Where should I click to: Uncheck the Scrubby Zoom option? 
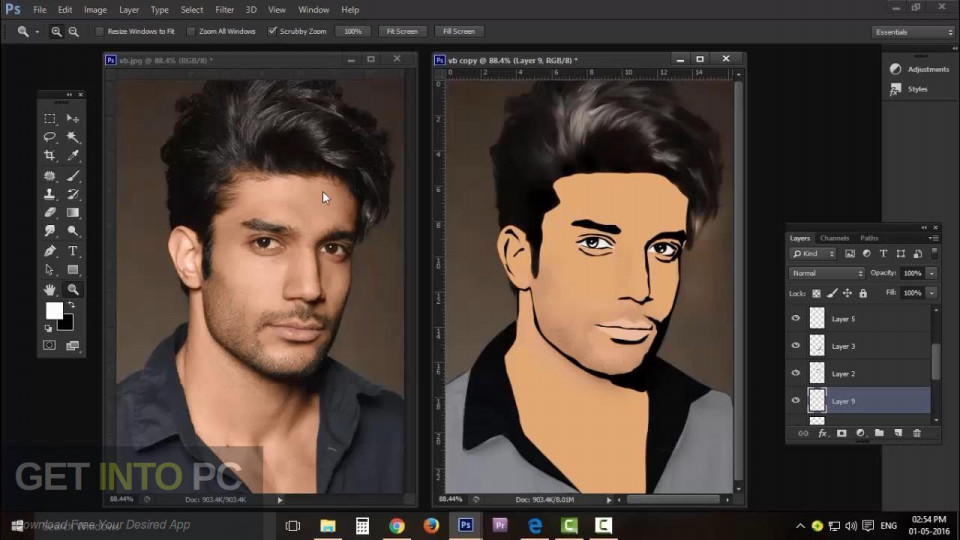[x=272, y=31]
